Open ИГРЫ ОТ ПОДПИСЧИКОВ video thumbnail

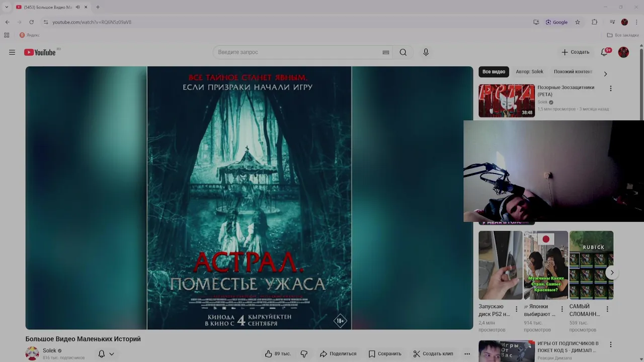click(507, 351)
